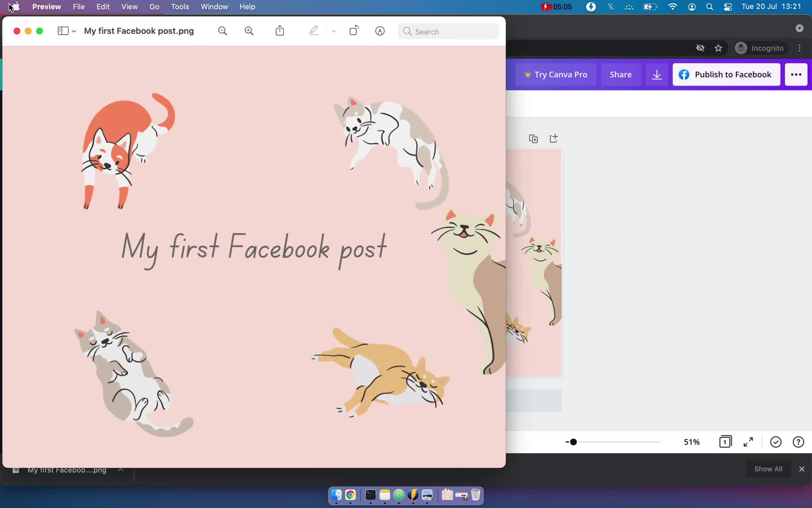Click Show All downloads button

[x=768, y=469]
